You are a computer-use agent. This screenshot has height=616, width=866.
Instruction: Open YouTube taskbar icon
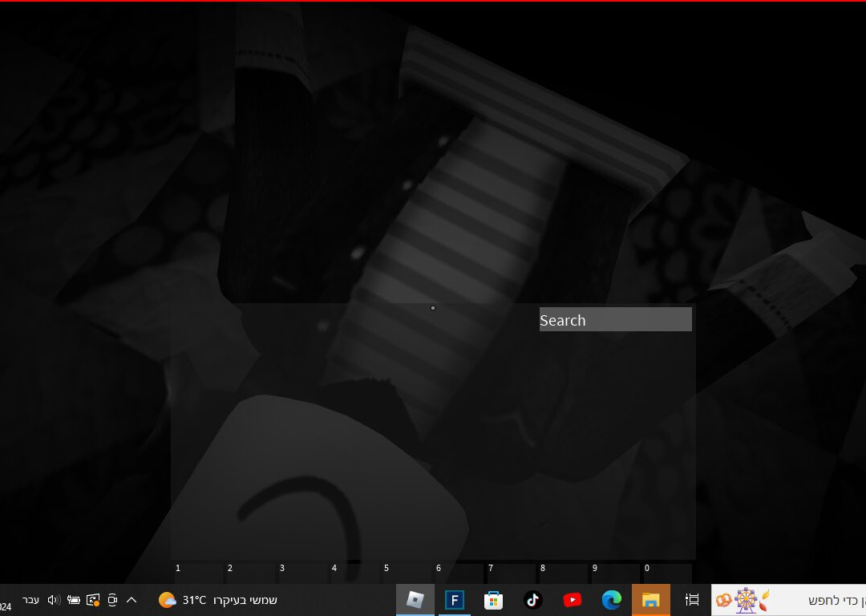[572, 600]
